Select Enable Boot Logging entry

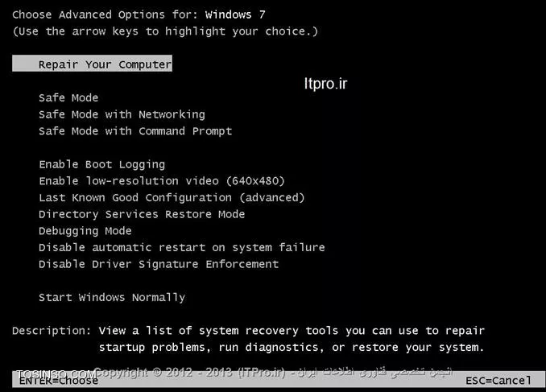tap(102, 164)
